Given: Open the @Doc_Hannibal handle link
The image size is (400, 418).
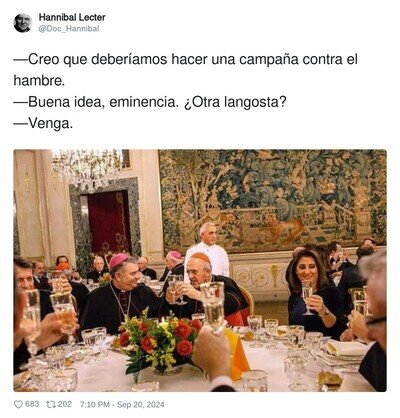Looking at the screenshot, I should coord(69,29).
